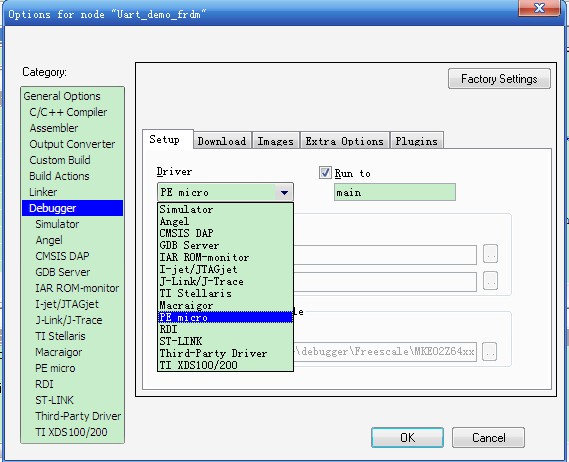Switch to the Setup tab
Screen dimensions: 569x462
(167, 139)
